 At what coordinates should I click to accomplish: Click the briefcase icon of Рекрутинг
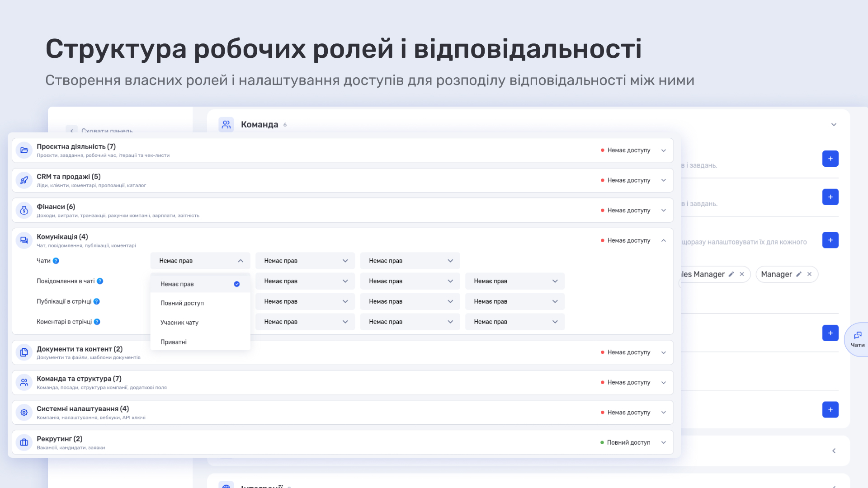pyautogui.click(x=24, y=442)
